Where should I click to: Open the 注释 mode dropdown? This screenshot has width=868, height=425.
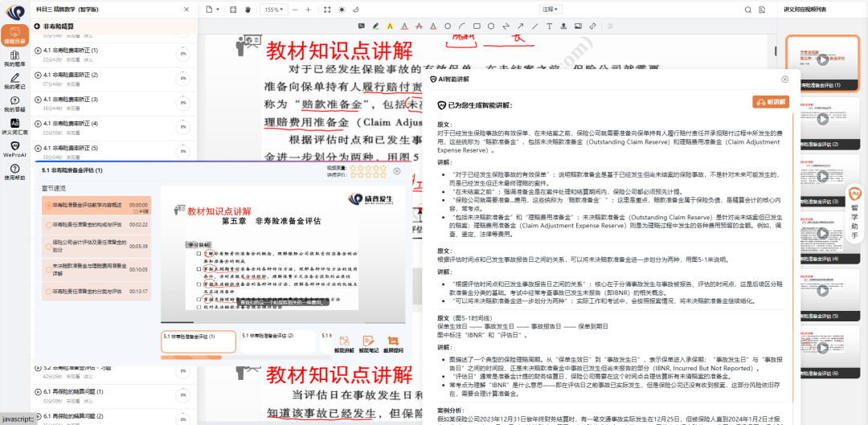pos(550,10)
